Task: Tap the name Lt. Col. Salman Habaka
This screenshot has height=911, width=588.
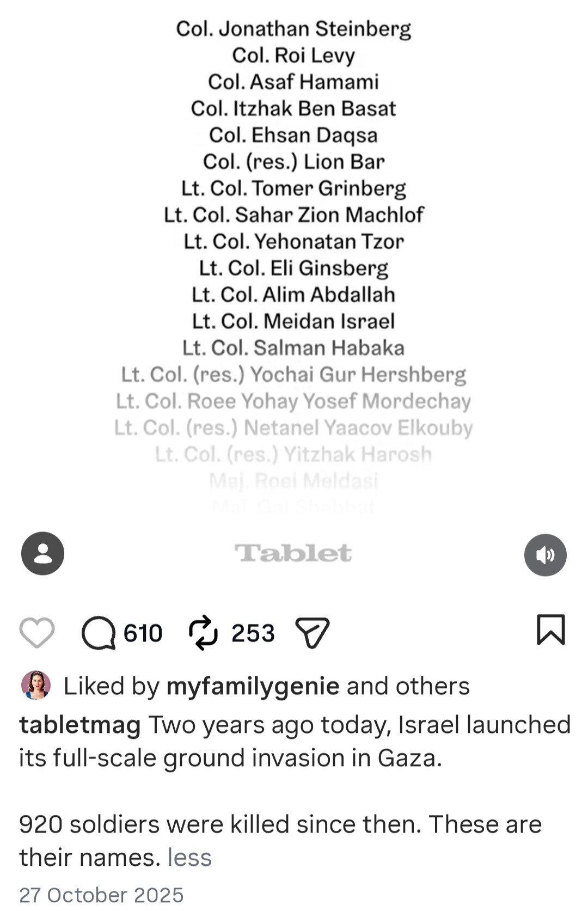Action: (x=293, y=348)
